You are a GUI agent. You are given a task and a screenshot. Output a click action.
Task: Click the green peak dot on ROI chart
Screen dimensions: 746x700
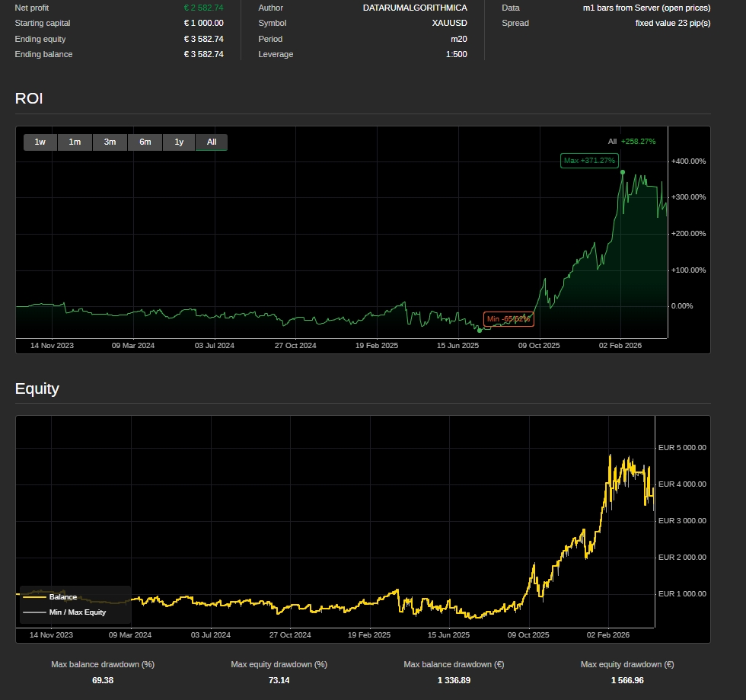[x=623, y=172]
